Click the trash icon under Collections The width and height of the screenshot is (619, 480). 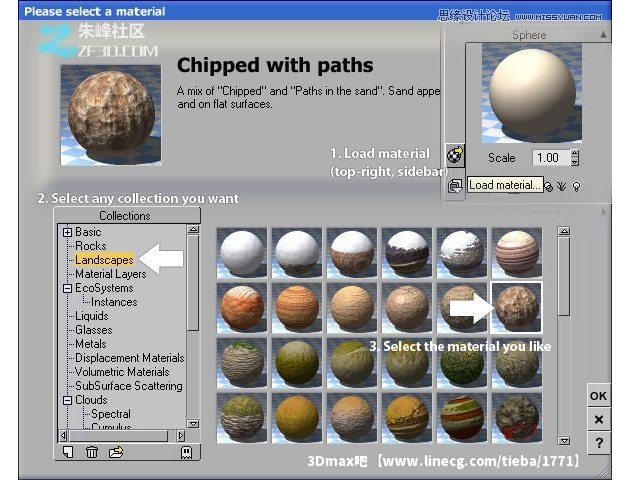click(x=92, y=452)
